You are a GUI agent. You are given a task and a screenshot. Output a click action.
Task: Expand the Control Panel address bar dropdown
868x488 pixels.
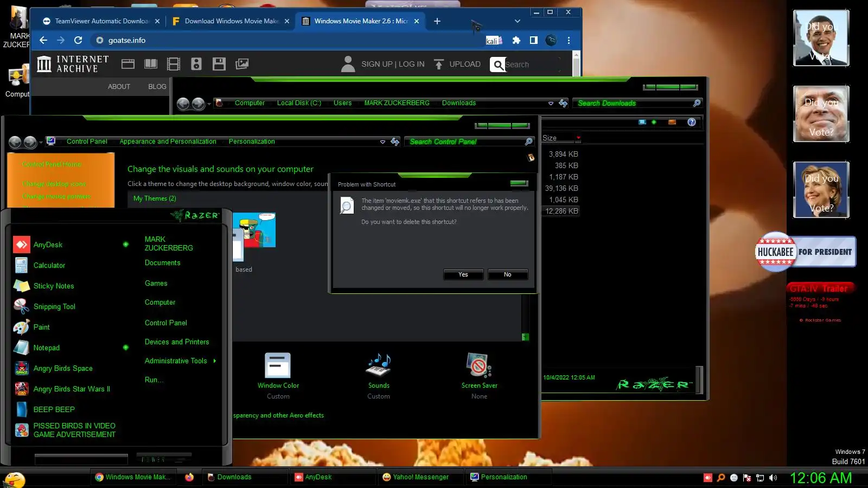(x=382, y=142)
